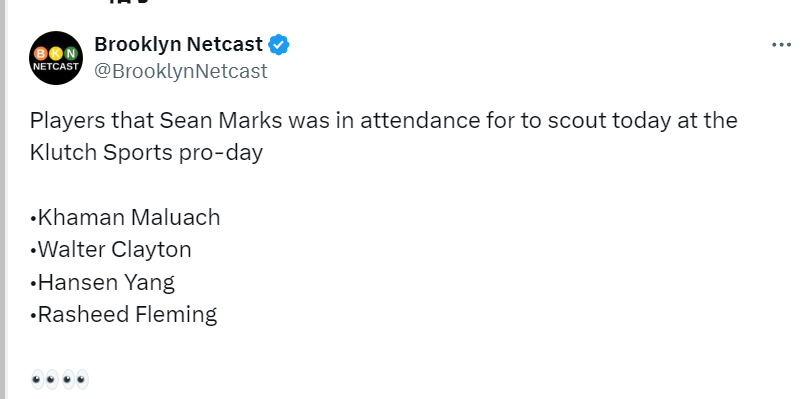The width and height of the screenshot is (812, 399).
Task: Click the blue verified checkmark badge
Action: coord(279,45)
